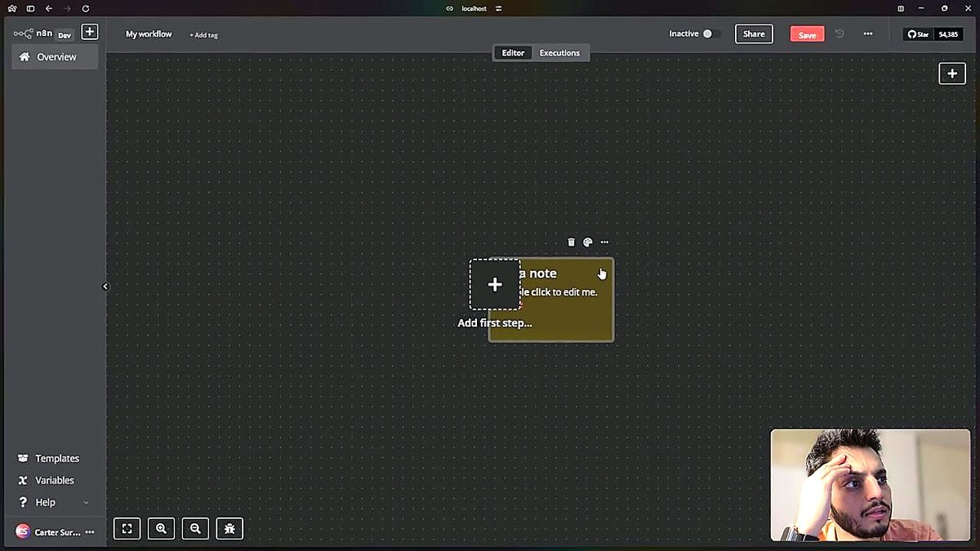The height and width of the screenshot is (551, 980).
Task: Click the GitHub Star button
Action: pyautogui.click(x=919, y=34)
